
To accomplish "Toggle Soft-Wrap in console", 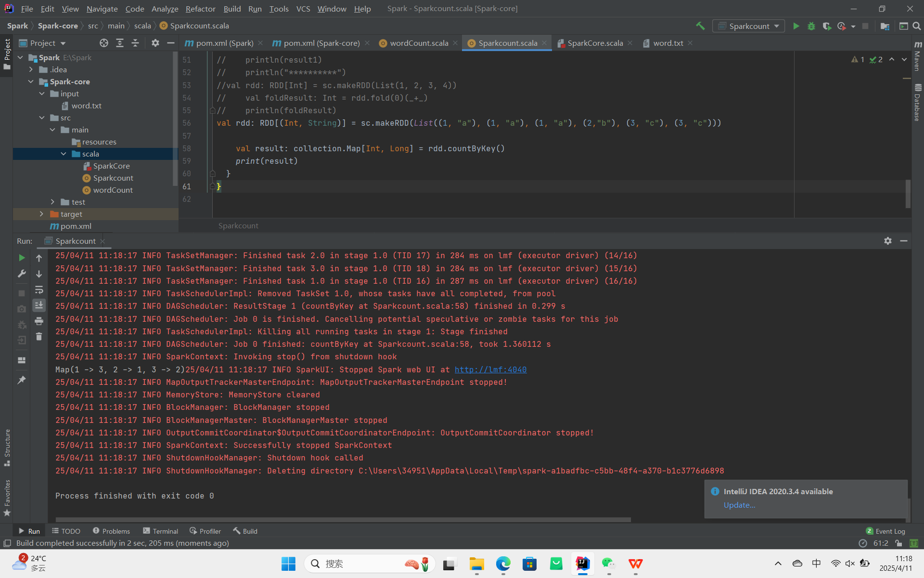I will pos(39,289).
